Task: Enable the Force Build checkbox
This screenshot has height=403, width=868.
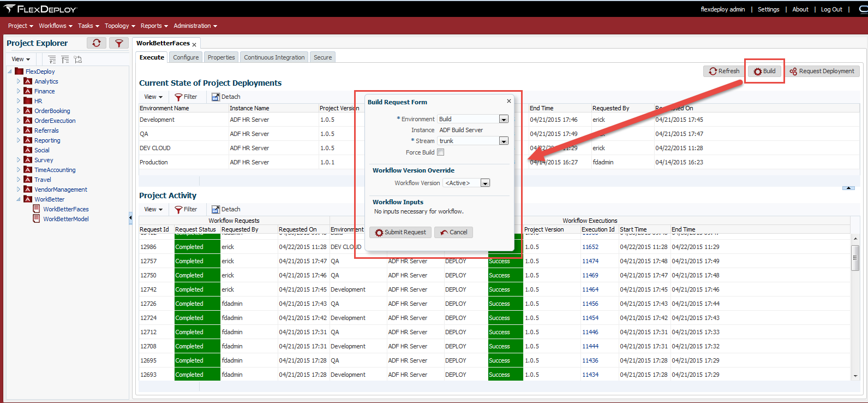Action: point(441,152)
